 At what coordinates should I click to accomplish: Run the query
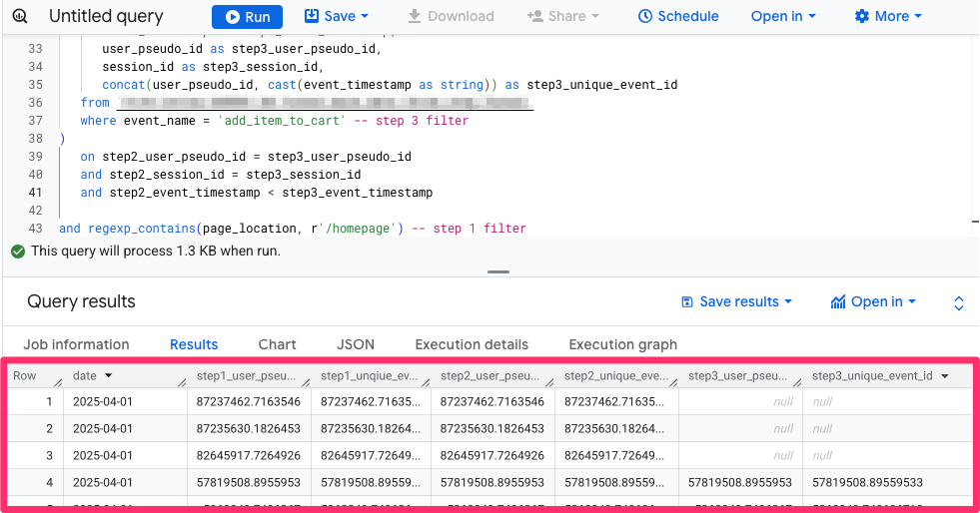click(247, 17)
